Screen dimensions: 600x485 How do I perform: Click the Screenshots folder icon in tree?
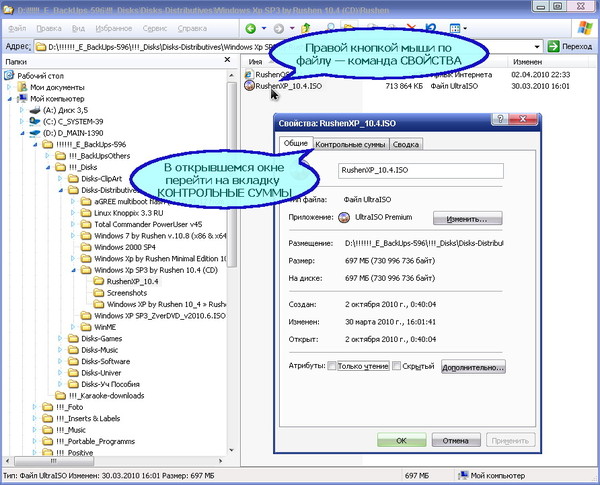99,293
